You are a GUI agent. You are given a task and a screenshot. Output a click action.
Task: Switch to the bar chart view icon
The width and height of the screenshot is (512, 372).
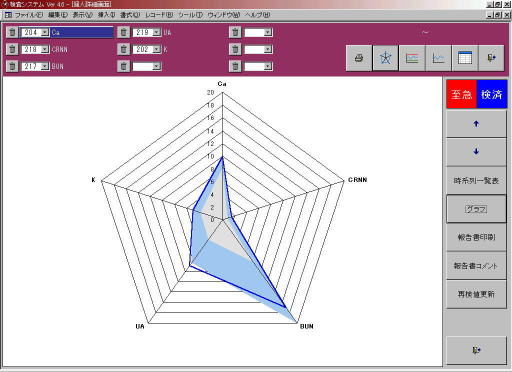[412, 58]
